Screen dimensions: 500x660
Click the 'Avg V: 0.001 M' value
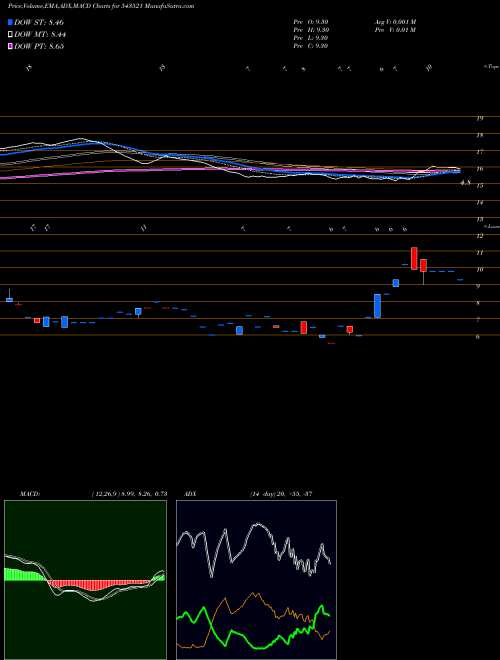[395, 22]
